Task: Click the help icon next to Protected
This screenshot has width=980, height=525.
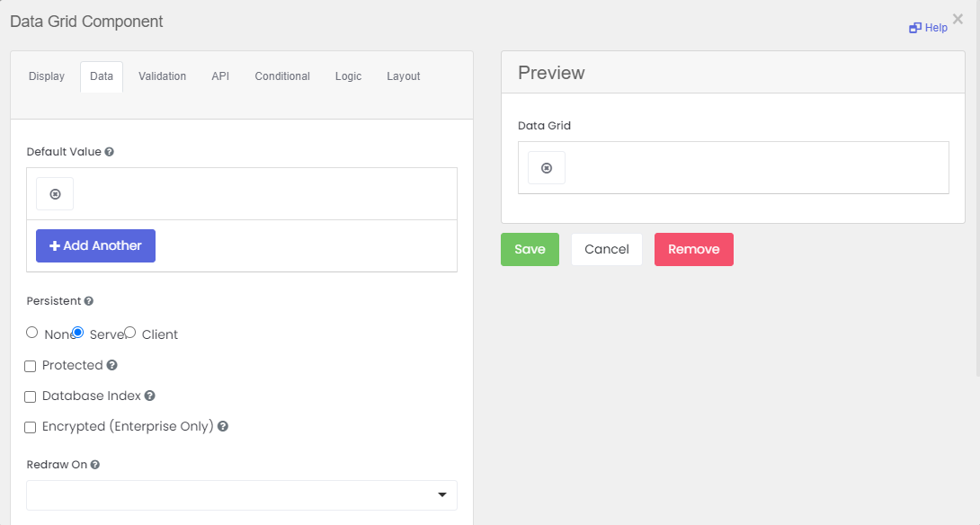Action: [112, 365]
